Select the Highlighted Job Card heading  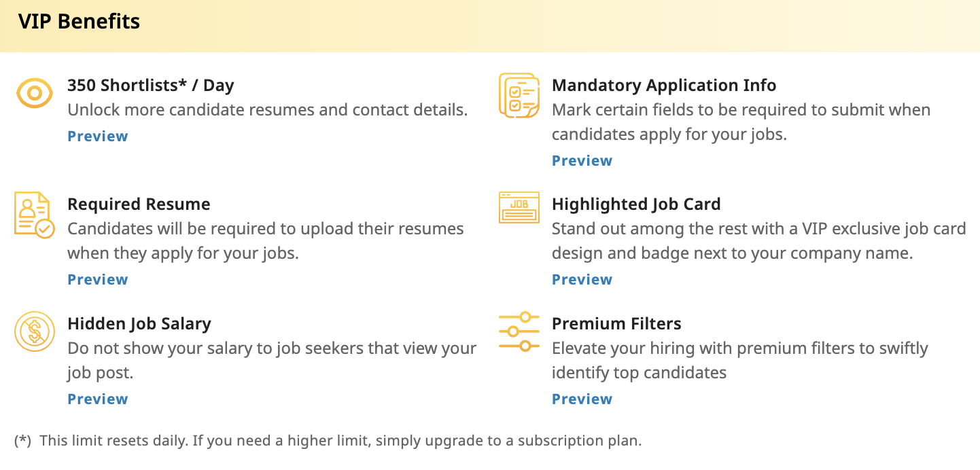click(636, 204)
